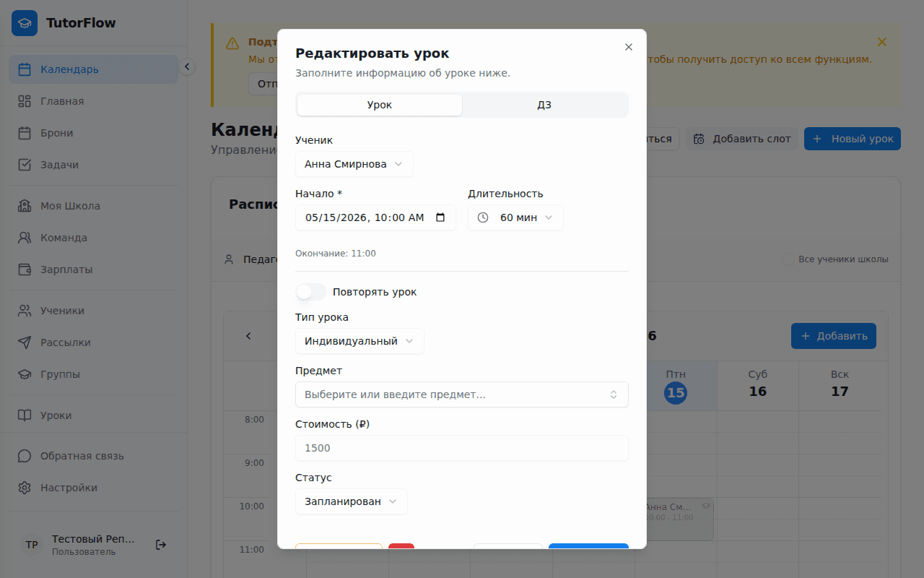Open the Длительность dropdown set to 60 мин
Image resolution: width=924 pixels, height=578 pixels.
(x=515, y=217)
